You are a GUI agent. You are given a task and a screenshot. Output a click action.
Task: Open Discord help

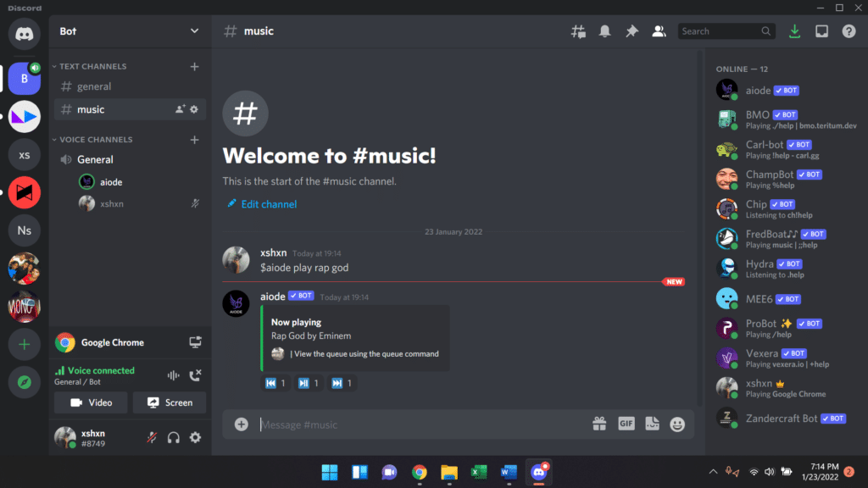coord(849,30)
